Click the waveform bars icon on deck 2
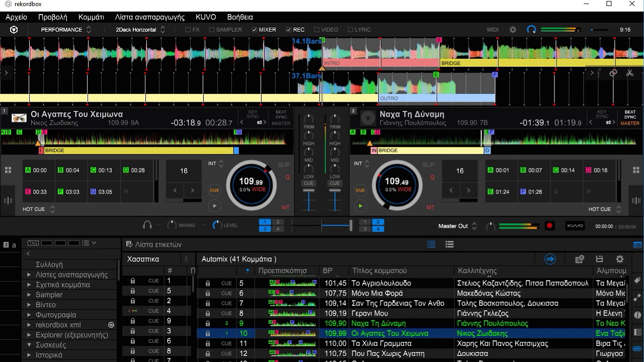The image size is (644, 362). [635, 200]
